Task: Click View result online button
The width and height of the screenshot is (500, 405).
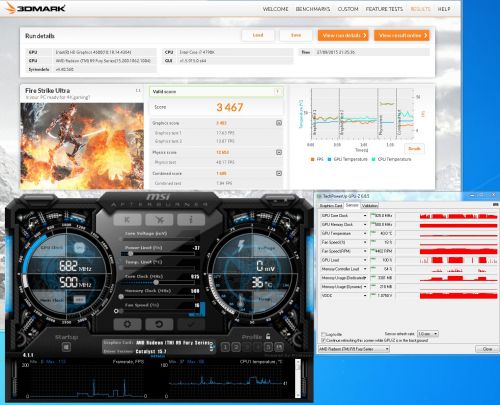Action: [x=402, y=35]
